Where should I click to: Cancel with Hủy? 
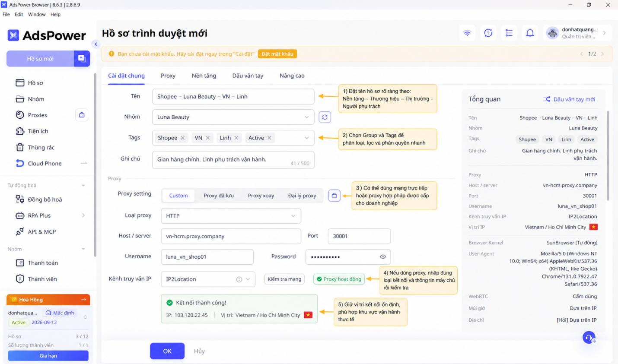coord(199,351)
